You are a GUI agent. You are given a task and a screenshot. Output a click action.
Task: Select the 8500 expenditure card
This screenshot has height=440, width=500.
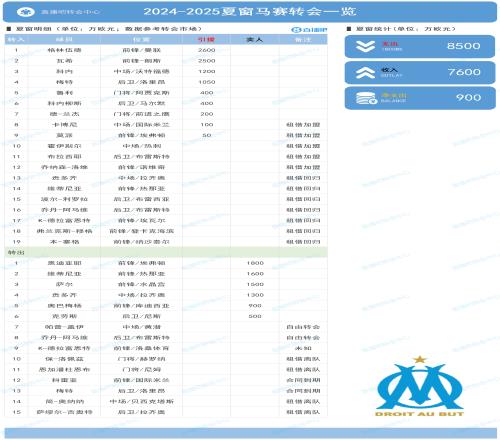(x=420, y=46)
